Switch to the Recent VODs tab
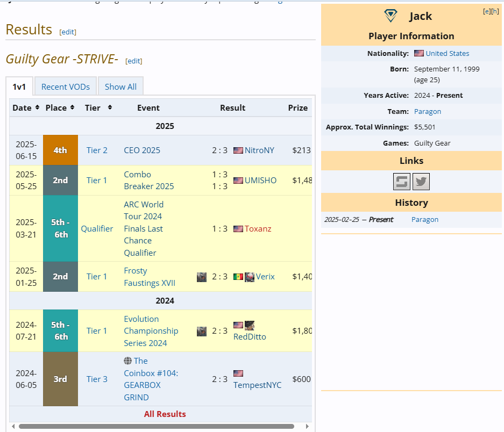504x432 pixels. [66, 87]
